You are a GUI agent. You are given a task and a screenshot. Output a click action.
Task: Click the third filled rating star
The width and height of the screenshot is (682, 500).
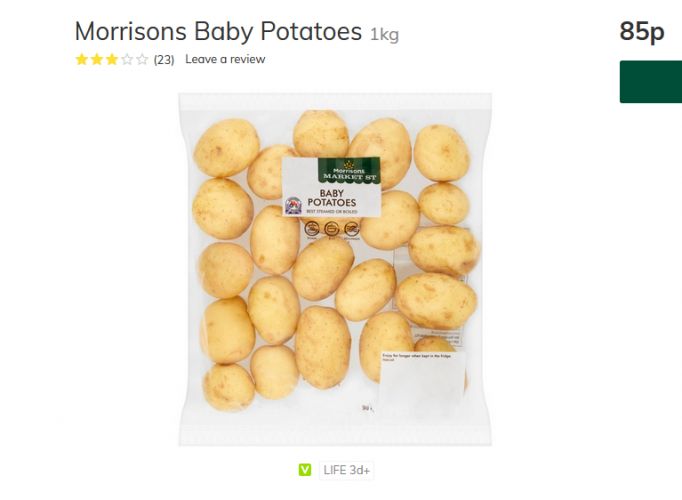point(112,59)
